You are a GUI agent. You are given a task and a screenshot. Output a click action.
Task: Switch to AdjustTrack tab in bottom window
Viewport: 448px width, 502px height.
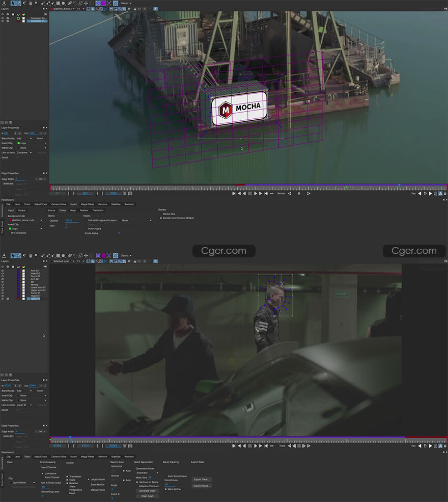[41, 457]
